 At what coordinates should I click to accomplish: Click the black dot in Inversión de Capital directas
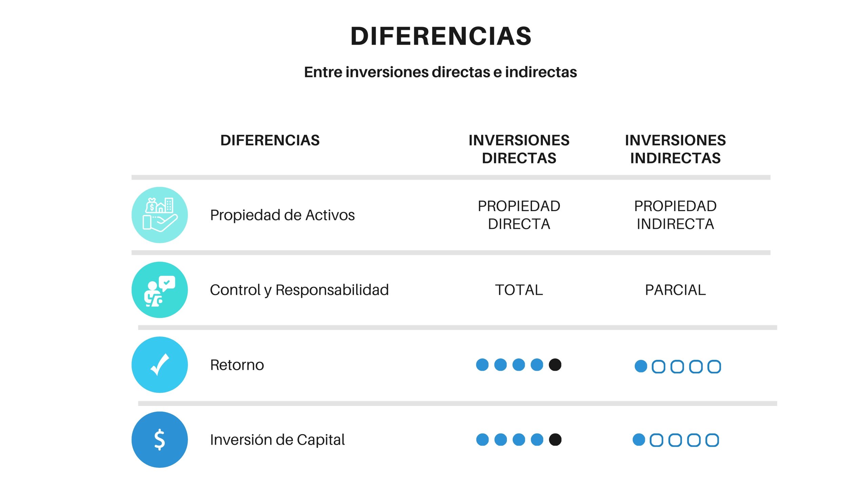[x=555, y=440]
